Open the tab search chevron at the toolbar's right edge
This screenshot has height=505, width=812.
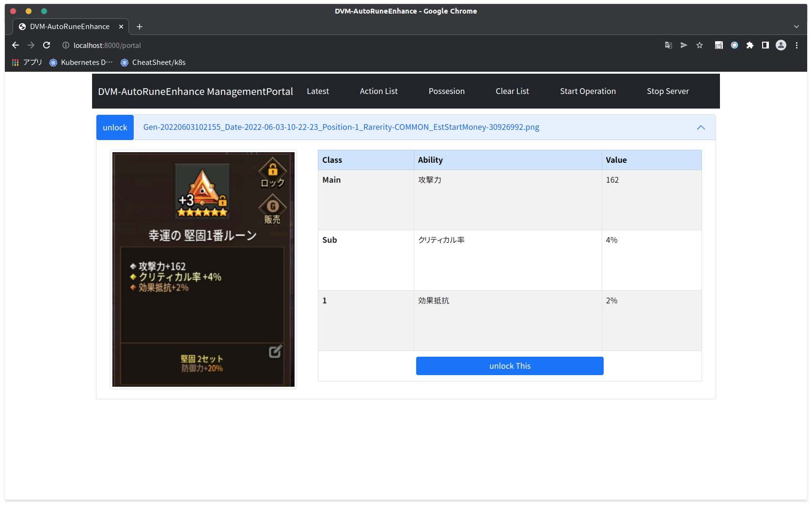tap(796, 27)
